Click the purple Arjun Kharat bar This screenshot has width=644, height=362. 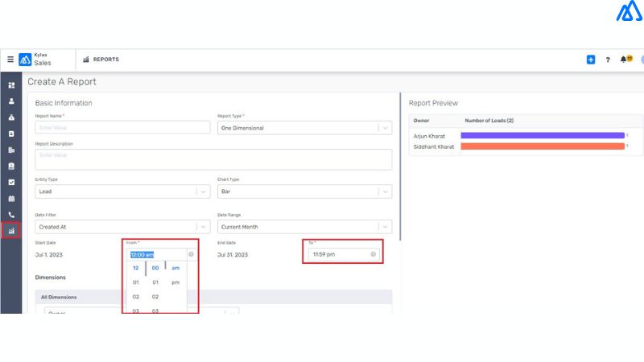point(543,136)
